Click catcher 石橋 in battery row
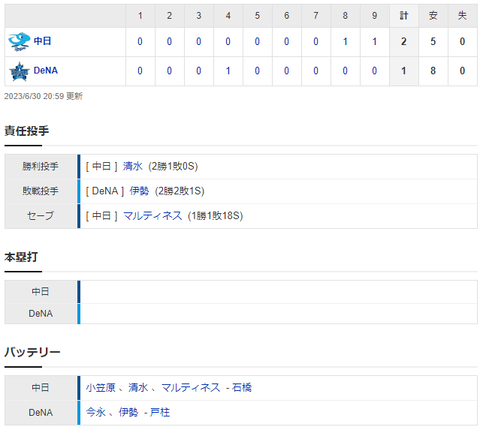Screen dimensions: 480x430 click(x=242, y=387)
